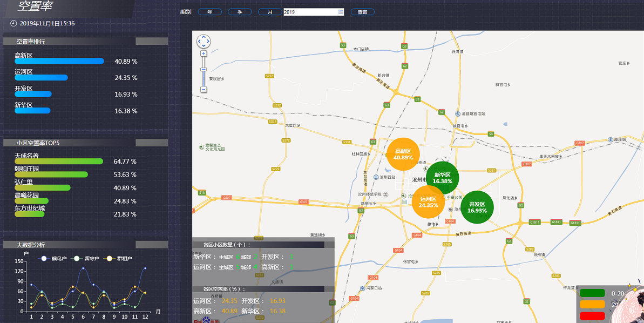Click the 高新区 40.89% map bubble
The width and height of the screenshot is (644, 323).
pos(403,154)
